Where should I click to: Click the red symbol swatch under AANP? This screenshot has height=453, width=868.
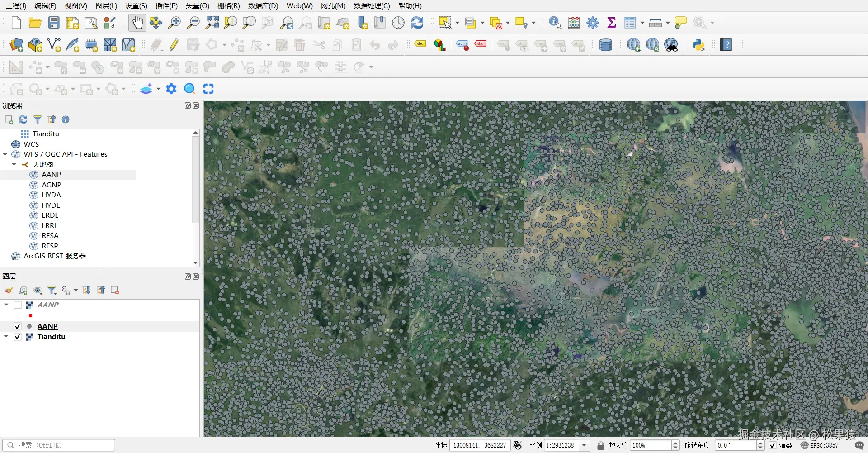pyautogui.click(x=30, y=315)
